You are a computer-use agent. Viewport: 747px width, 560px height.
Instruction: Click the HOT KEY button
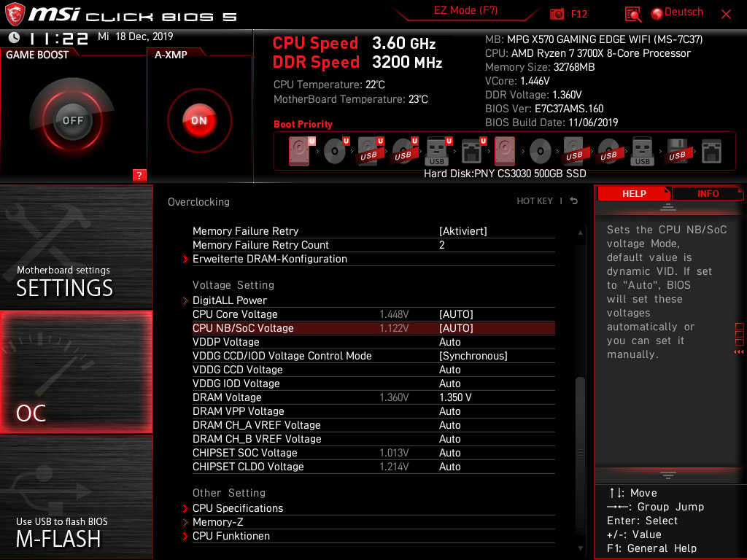pos(535,201)
